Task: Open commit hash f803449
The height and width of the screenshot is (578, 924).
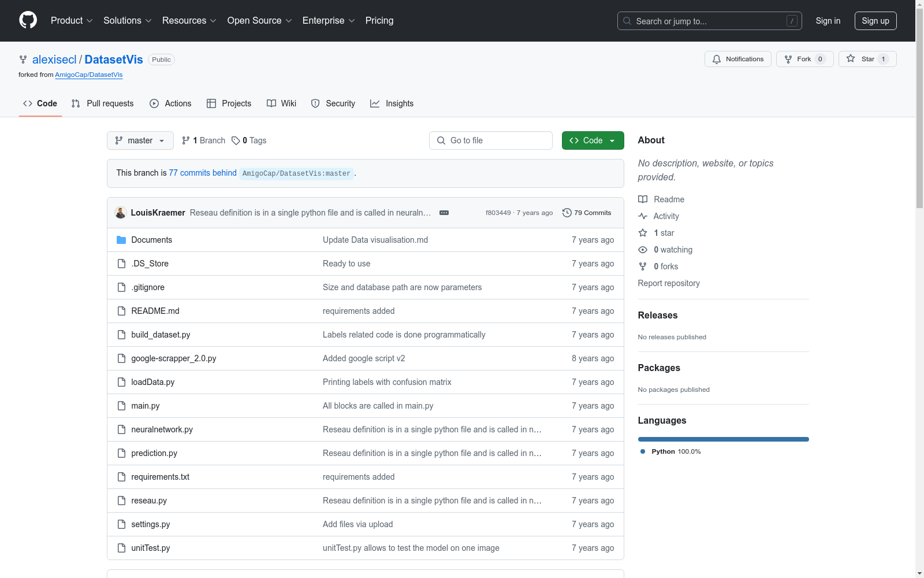Action: point(498,213)
